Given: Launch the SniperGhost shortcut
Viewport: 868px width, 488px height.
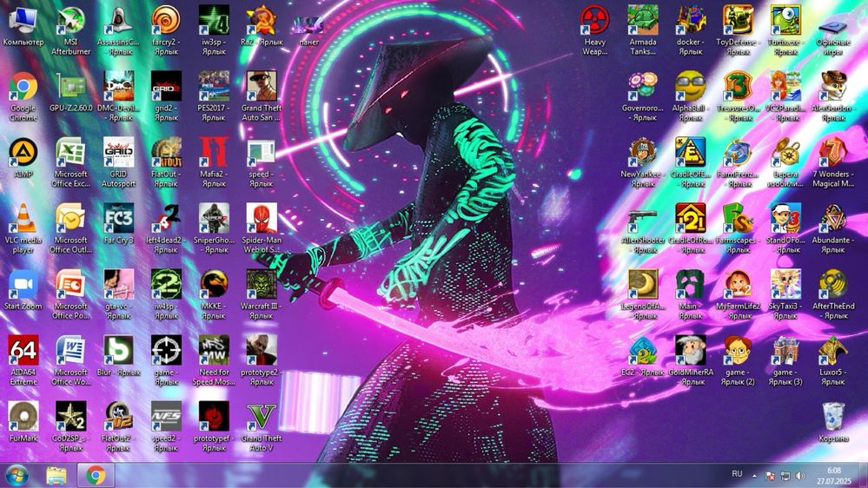Looking at the screenshot, I should (x=214, y=219).
